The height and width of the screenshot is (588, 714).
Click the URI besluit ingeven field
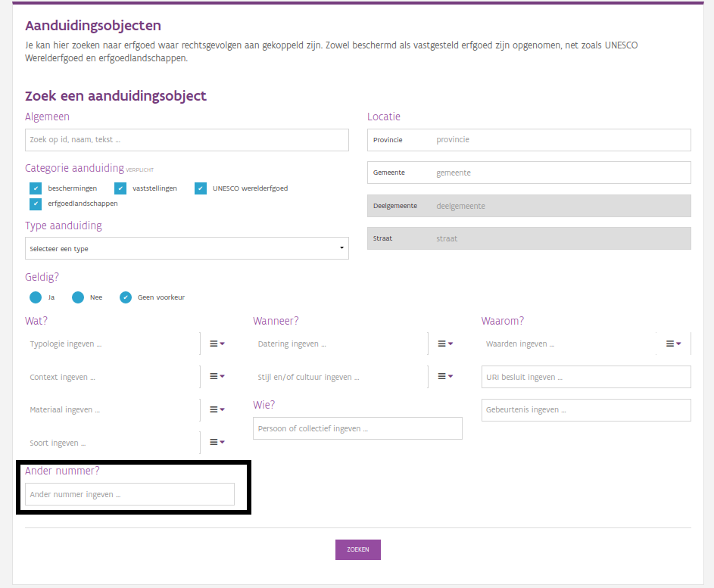pos(586,377)
